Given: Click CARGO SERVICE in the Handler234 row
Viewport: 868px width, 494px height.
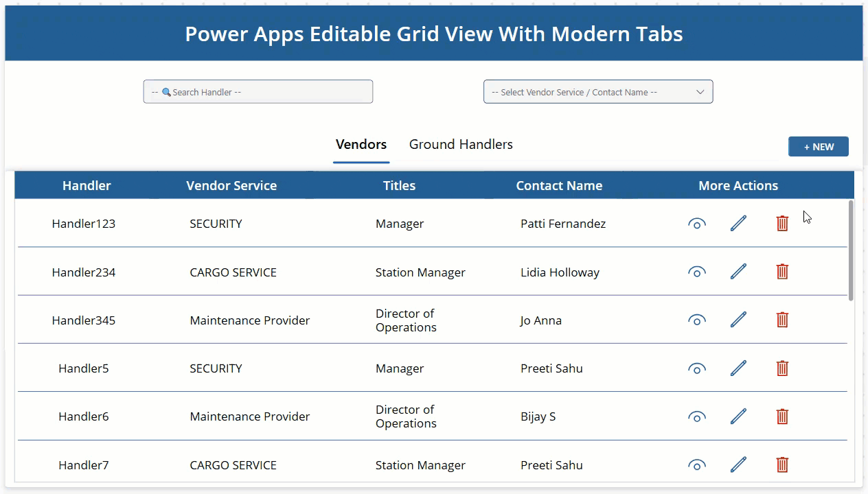Looking at the screenshot, I should point(233,272).
